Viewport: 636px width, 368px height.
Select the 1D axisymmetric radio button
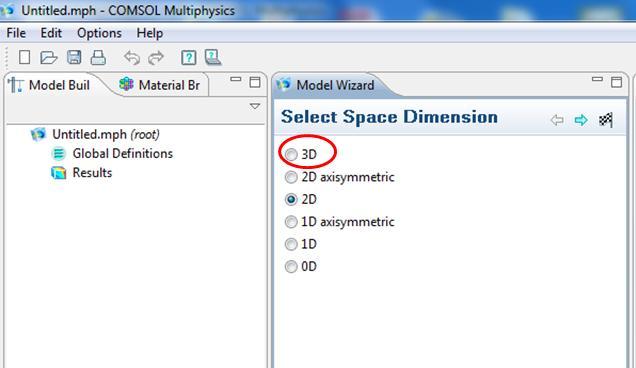(x=291, y=222)
